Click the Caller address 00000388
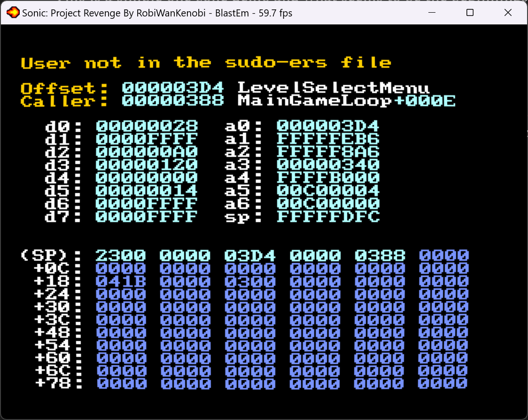The height and width of the screenshot is (420, 528). [173, 101]
